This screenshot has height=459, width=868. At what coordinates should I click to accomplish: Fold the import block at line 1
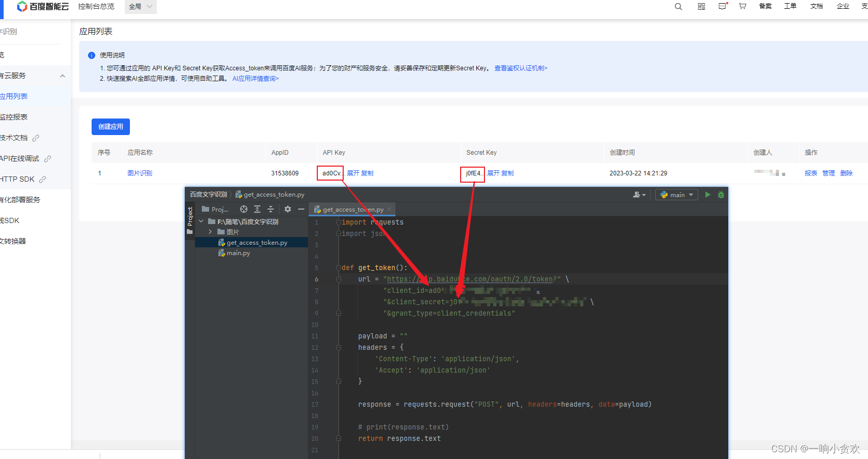[339, 222]
